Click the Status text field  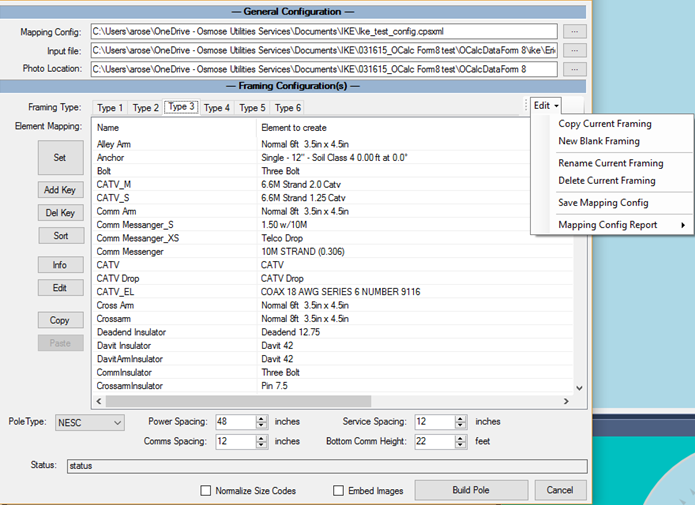pos(327,466)
